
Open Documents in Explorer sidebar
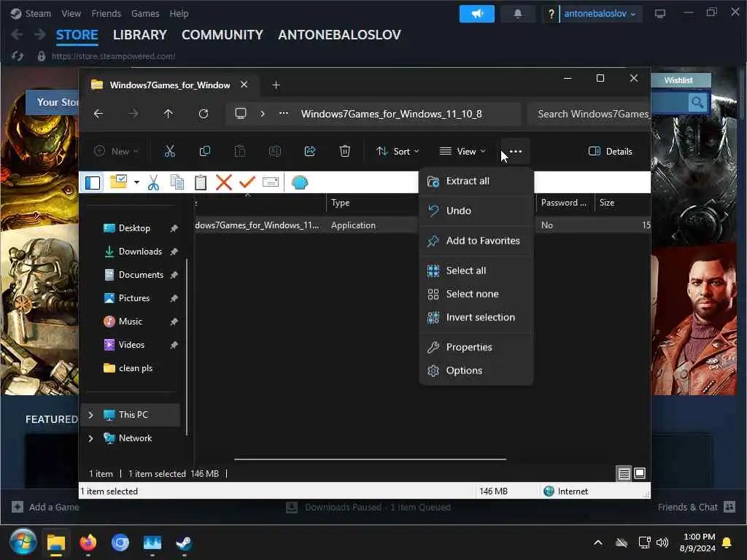[141, 275]
